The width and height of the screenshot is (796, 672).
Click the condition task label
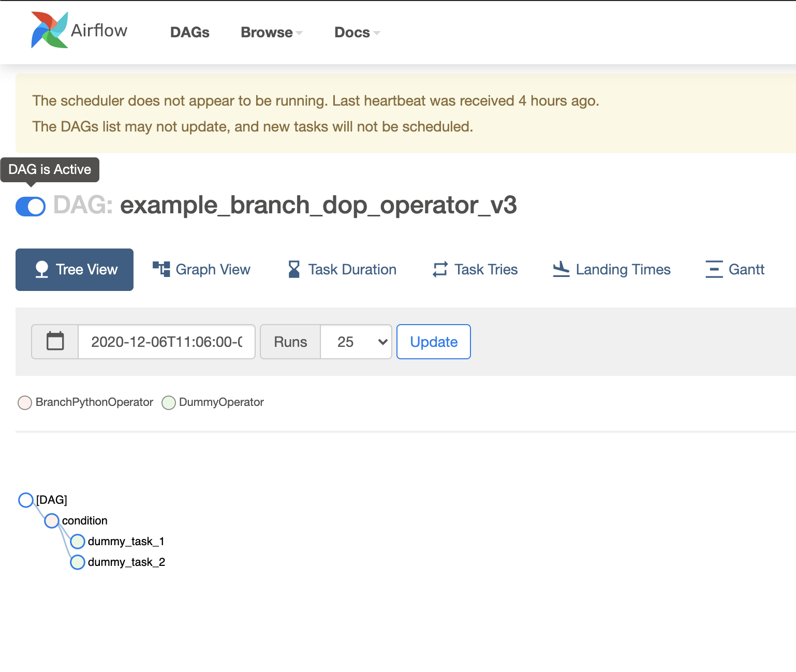[x=85, y=521]
